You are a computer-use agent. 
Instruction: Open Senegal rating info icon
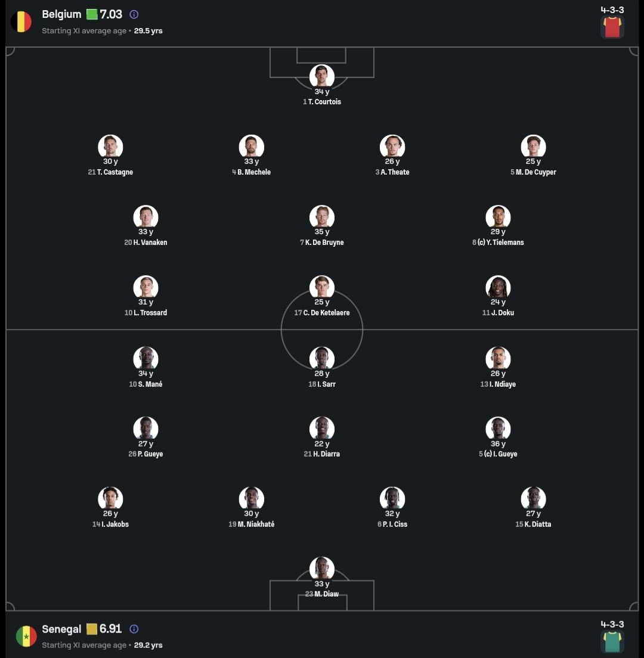coord(134,629)
